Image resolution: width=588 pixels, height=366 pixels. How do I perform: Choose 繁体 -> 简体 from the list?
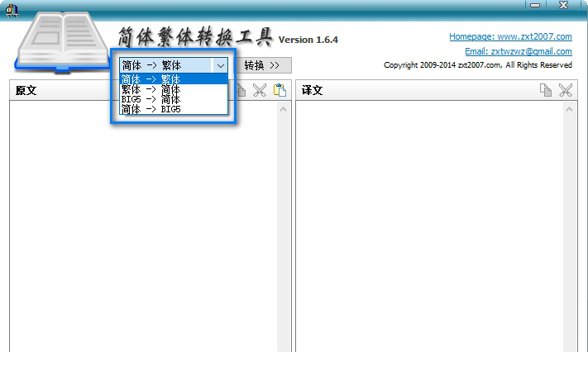click(174, 89)
